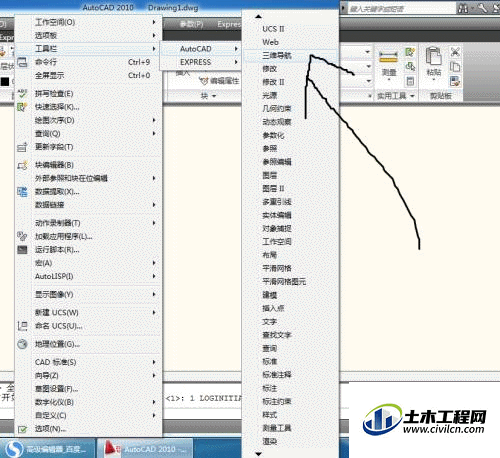Image resolution: width=500 pixels, height=458 pixels.
Task: Click the 块编辑器 block editor icon
Action: pos(22,165)
